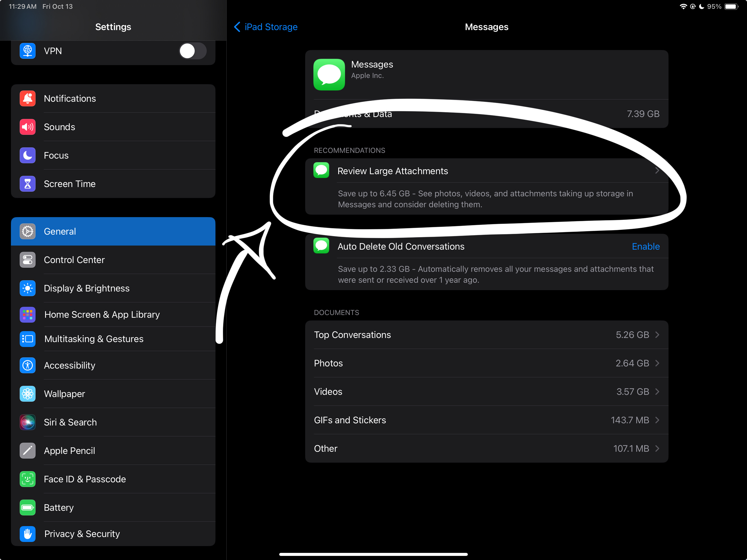This screenshot has height=560, width=747.
Task: Tap the Wi-Fi status icon
Action: tap(683, 6)
